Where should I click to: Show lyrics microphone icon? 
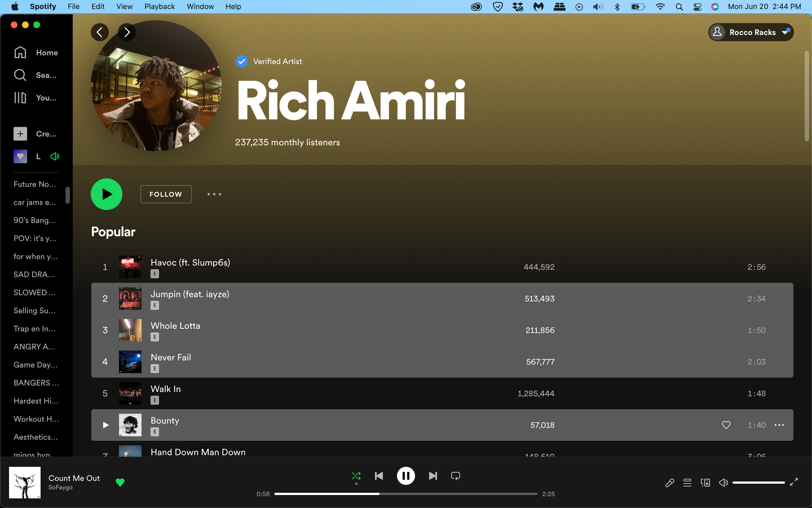[x=669, y=482]
